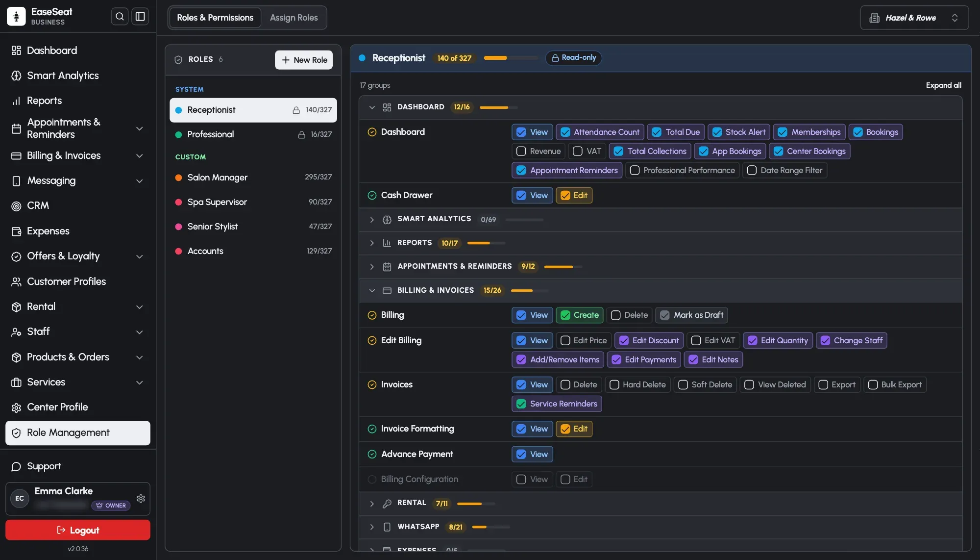Viewport: 980px width, 560px height.
Task: Toggle the Hard Delete invoices checkbox
Action: click(614, 384)
